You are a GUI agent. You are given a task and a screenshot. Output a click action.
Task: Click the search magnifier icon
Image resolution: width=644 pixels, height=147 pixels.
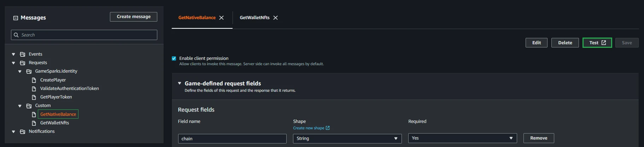click(16, 35)
